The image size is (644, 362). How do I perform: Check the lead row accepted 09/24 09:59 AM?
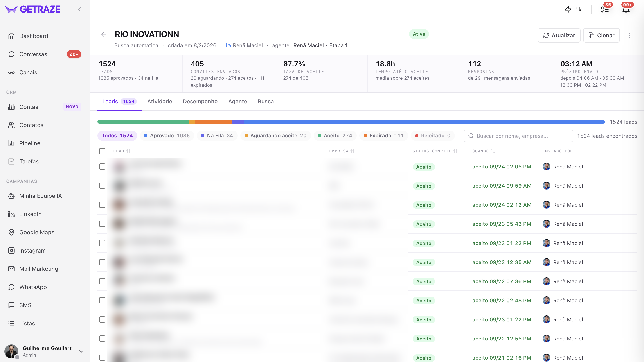tap(102, 186)
